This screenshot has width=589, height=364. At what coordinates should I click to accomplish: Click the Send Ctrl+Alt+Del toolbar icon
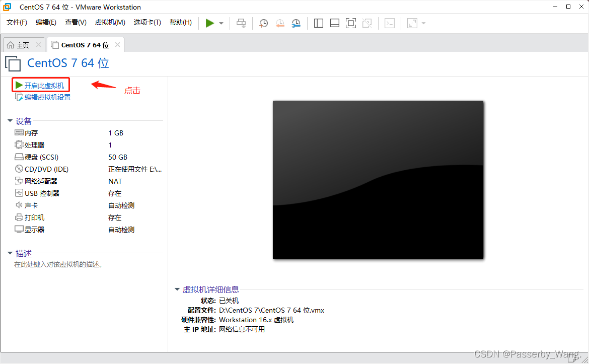tap(241, 23)
